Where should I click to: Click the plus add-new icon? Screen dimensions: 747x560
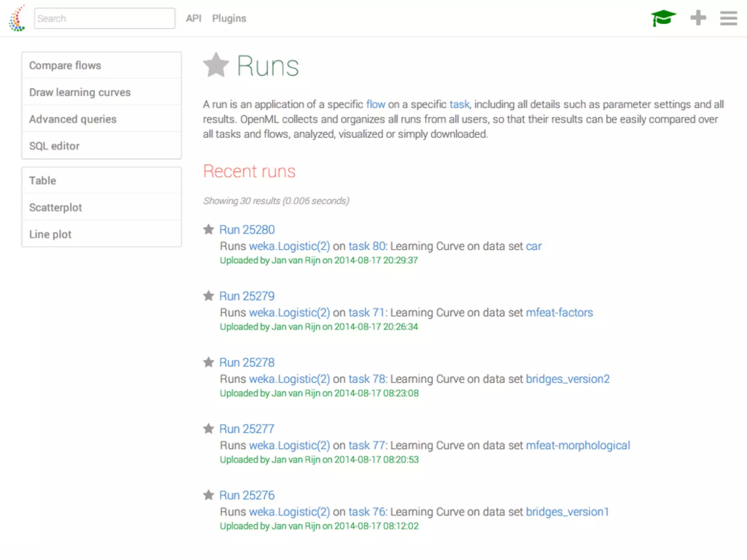(x=698, y=18)
